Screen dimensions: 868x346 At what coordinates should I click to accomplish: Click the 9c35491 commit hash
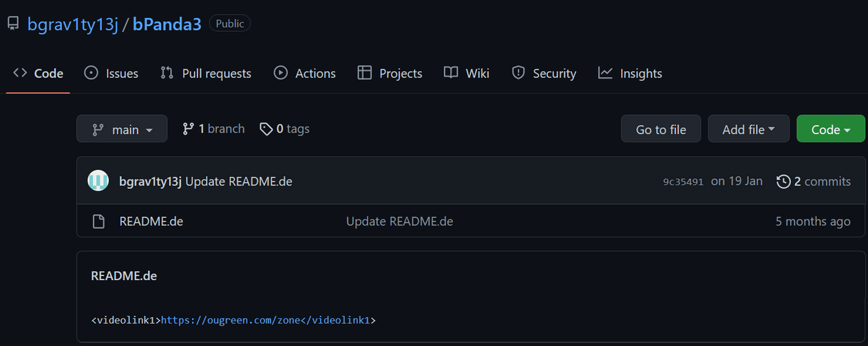(x=683, y=182)
